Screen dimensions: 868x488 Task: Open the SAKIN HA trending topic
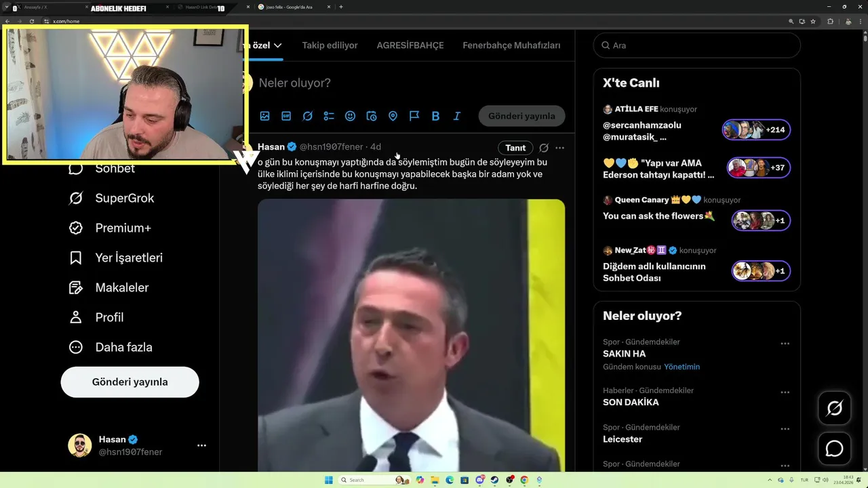624,354
